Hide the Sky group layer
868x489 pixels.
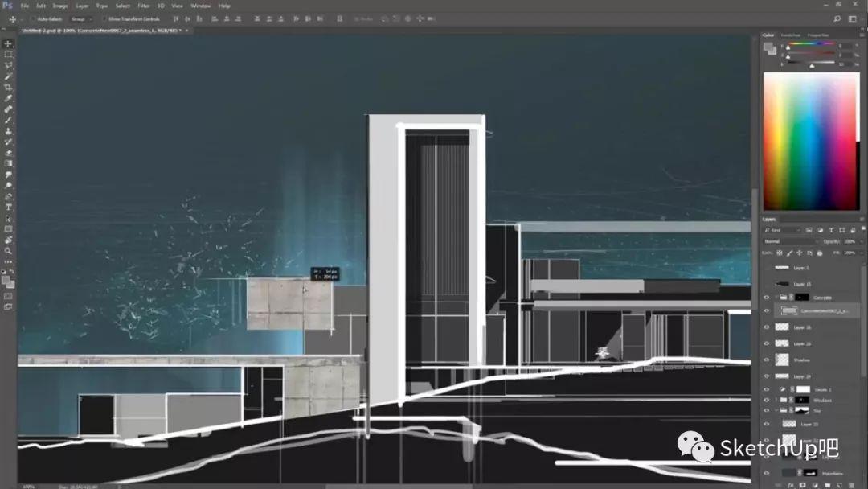point(767,410)
